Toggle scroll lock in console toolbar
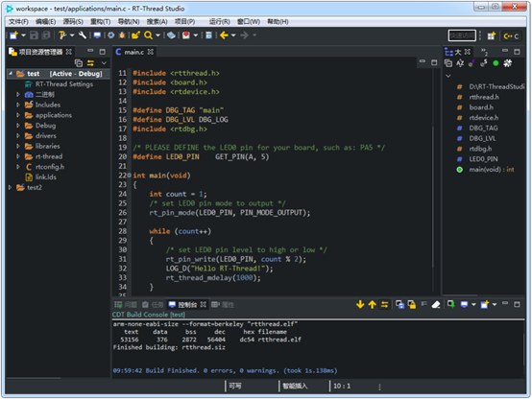Screen dimensions: 532x400 coord(412,304)
